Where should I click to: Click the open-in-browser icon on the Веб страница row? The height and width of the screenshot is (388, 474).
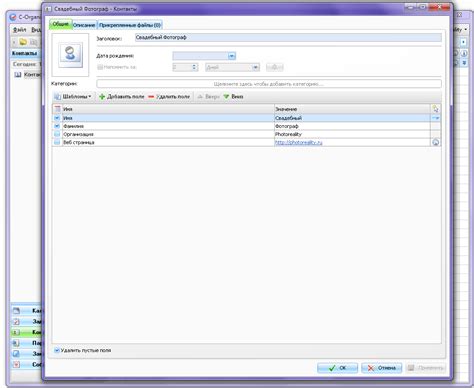click(x=435, y=142)
